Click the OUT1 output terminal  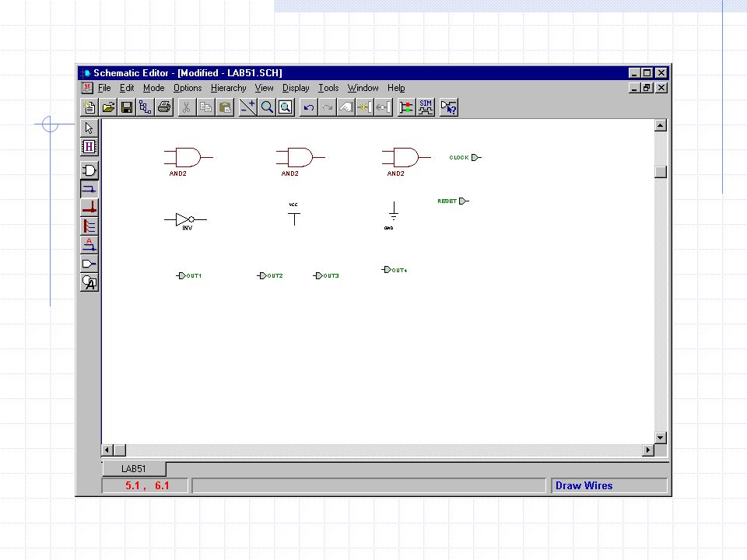click(188, 275)
